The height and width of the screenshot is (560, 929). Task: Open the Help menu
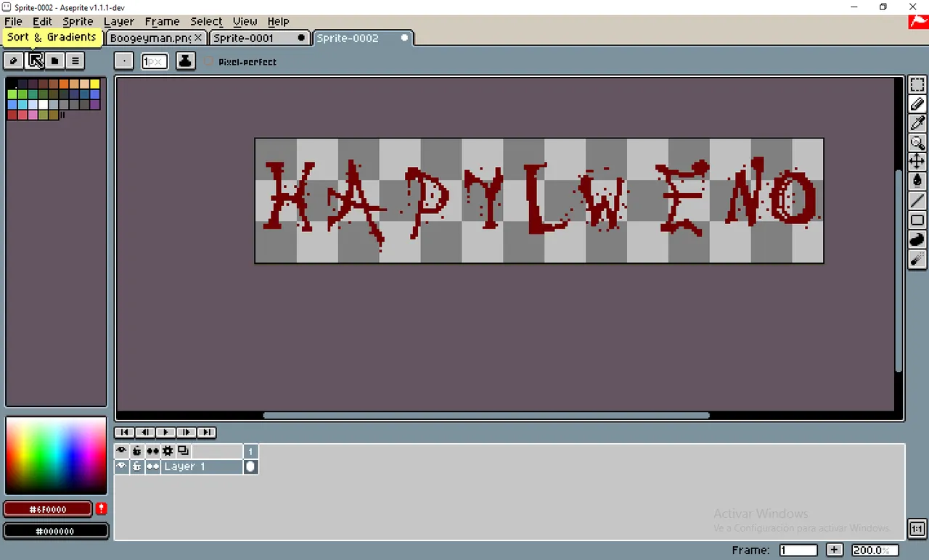(278, 22)
